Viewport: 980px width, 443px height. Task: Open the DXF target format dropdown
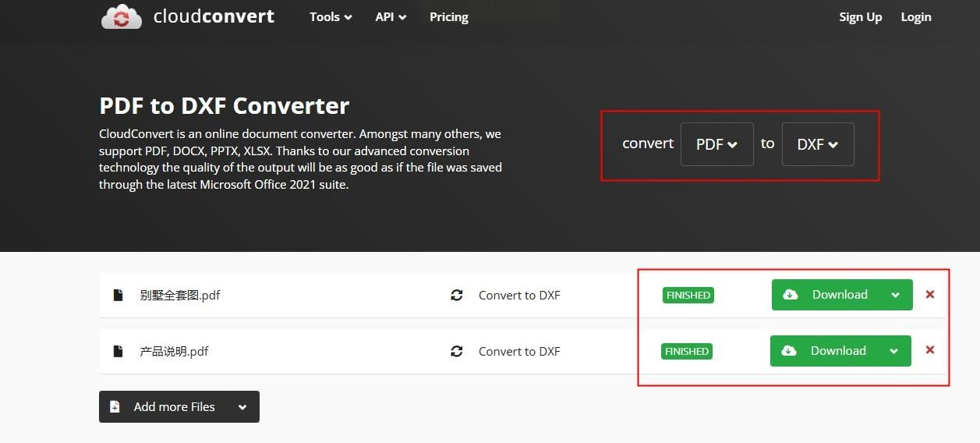click(818, 144)
